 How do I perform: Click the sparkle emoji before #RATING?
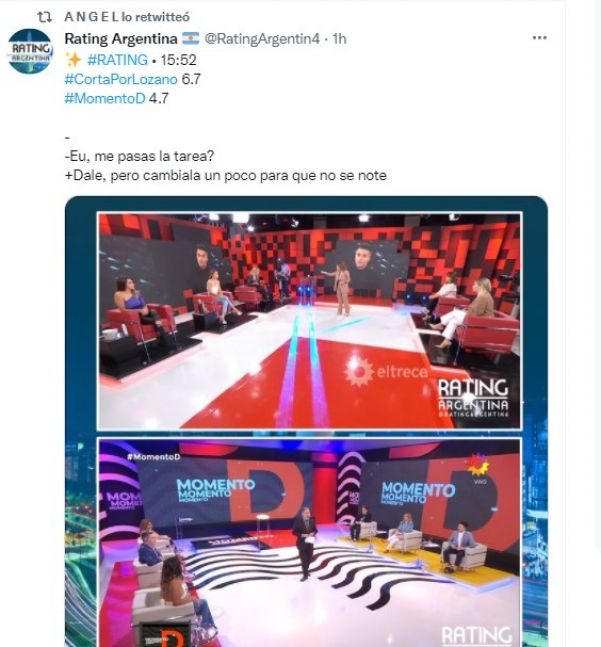[73, 60]
